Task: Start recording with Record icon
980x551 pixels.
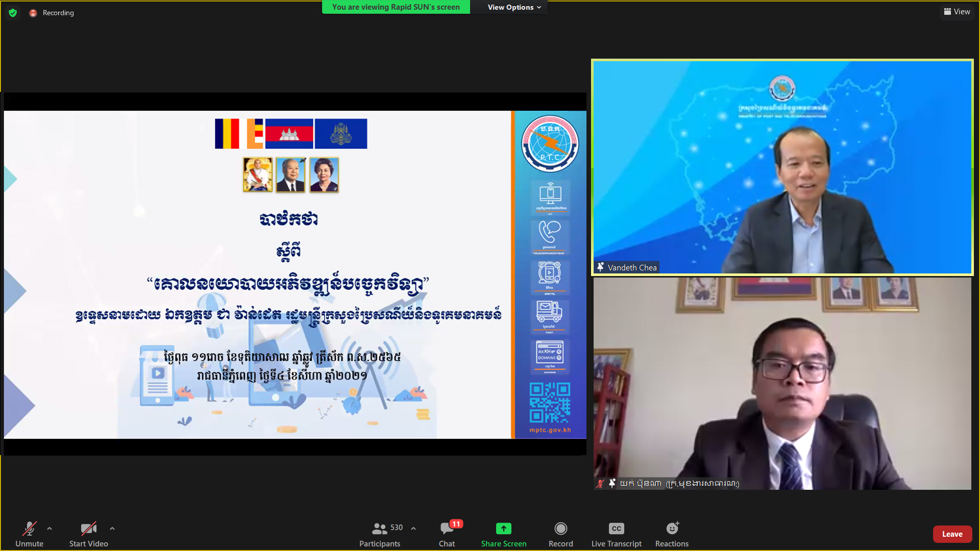Action: coord(560,529)
